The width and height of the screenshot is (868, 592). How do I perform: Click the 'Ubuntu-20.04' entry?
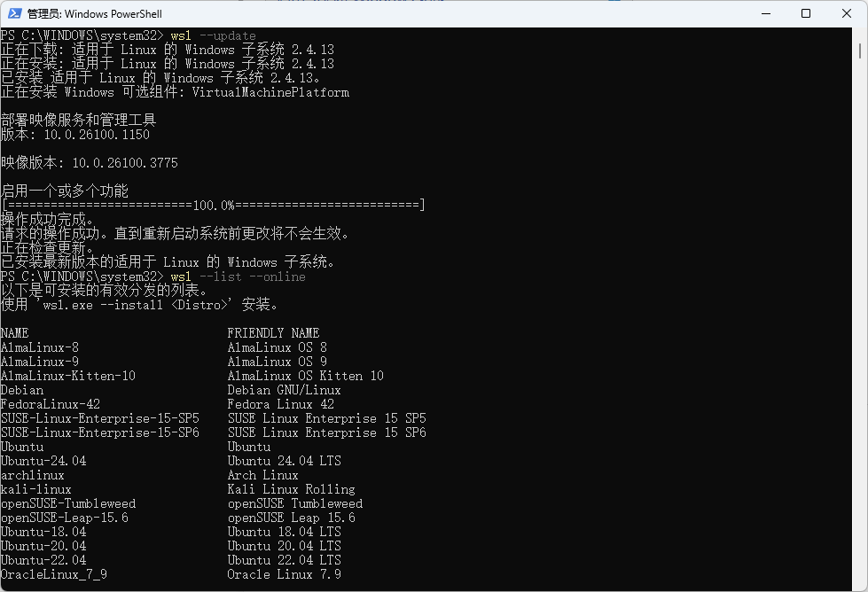(43, 546)
